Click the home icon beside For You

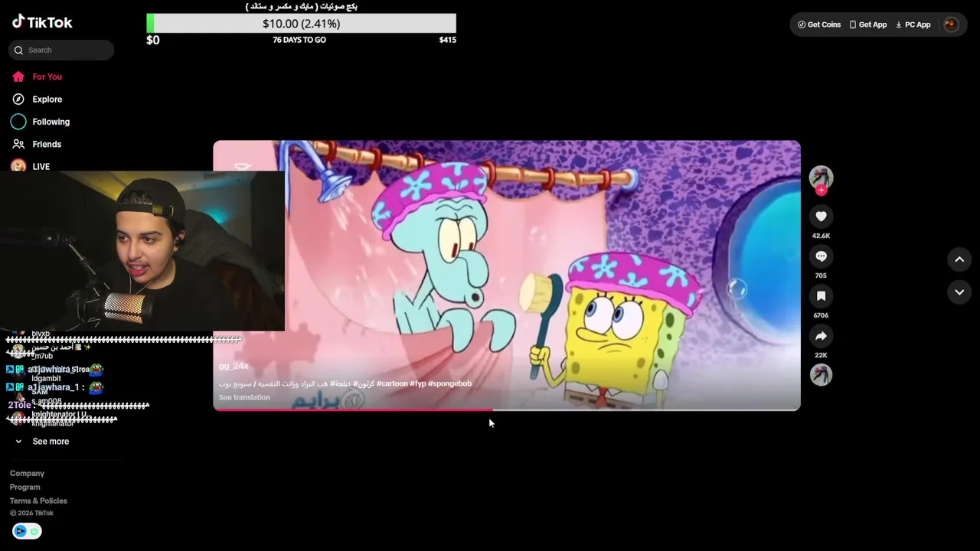(x=18, y=77)
